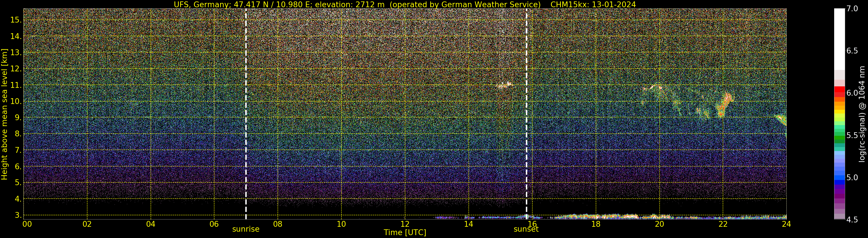Click height axis tick '8.'

(x=18, y=134)
